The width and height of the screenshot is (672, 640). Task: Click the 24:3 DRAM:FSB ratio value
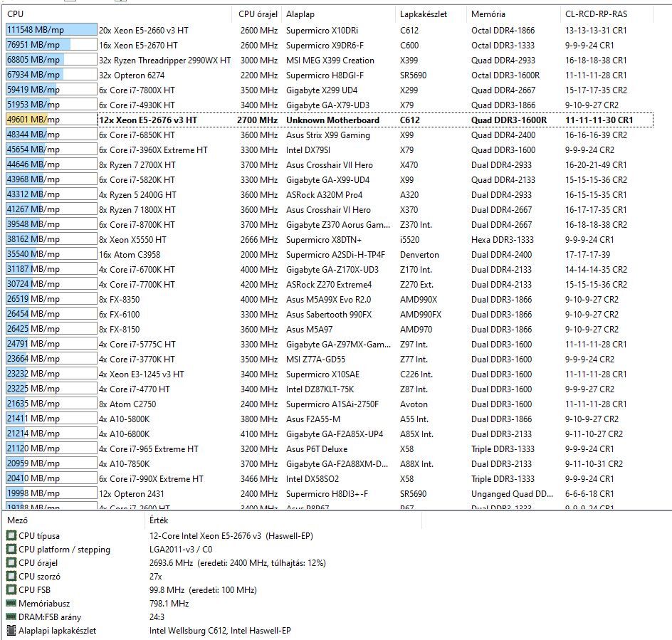[x=157, y=617]
